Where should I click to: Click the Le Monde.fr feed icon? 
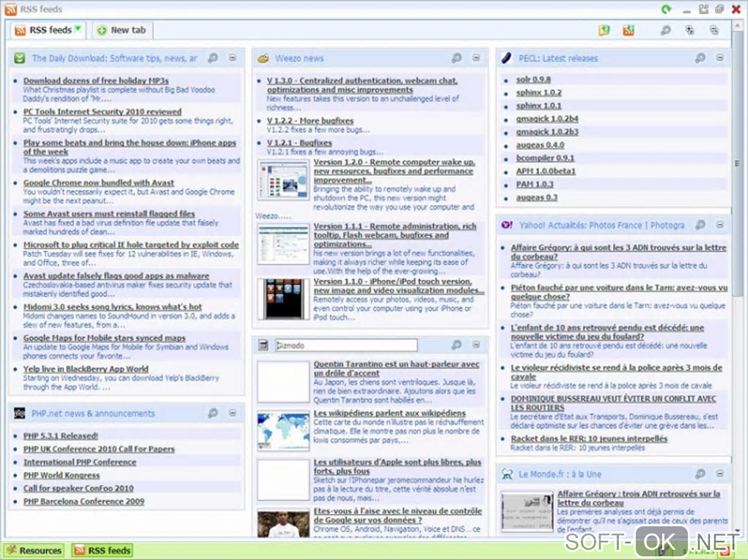click(x=507, y=474)
